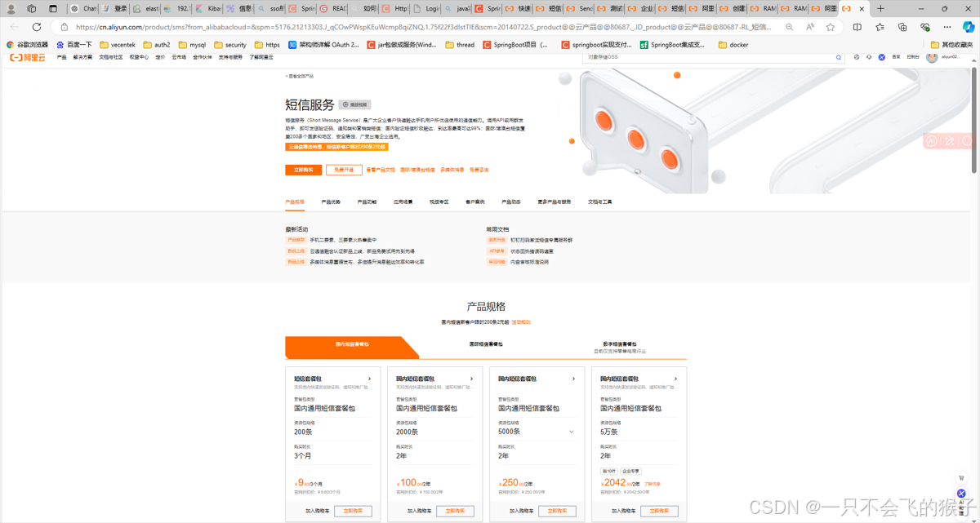The width and height of the screenshot is (980, 523).
Task: Open the vecentek bookmarks folder
Action: [x=118, y=45]
